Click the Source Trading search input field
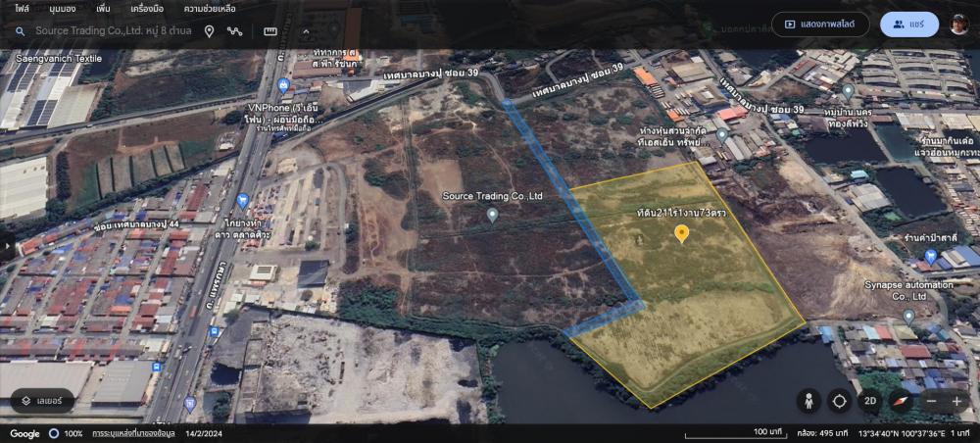This screenshot has height=443, width=980. click(x=113, y=31)
